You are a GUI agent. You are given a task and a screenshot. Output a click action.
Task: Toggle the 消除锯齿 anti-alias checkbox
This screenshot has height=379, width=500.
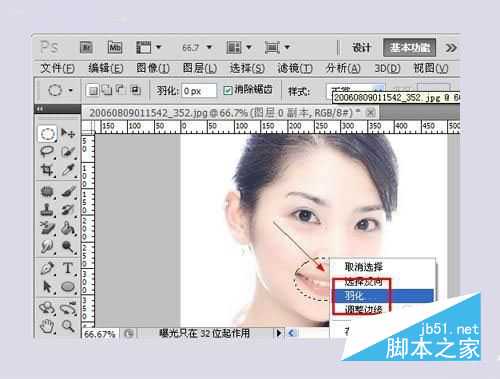[x=228, y=90]
